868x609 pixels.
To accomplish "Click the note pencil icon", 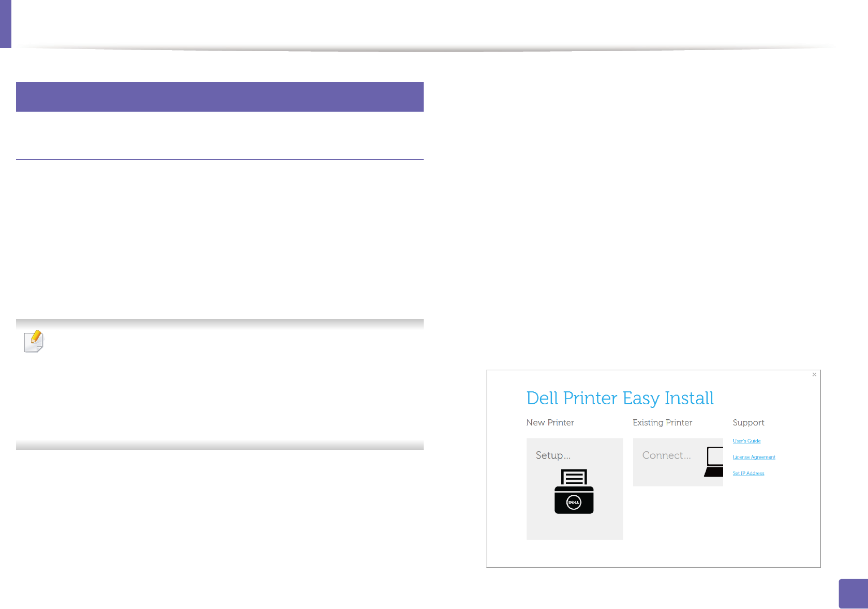I will [34, 341].
